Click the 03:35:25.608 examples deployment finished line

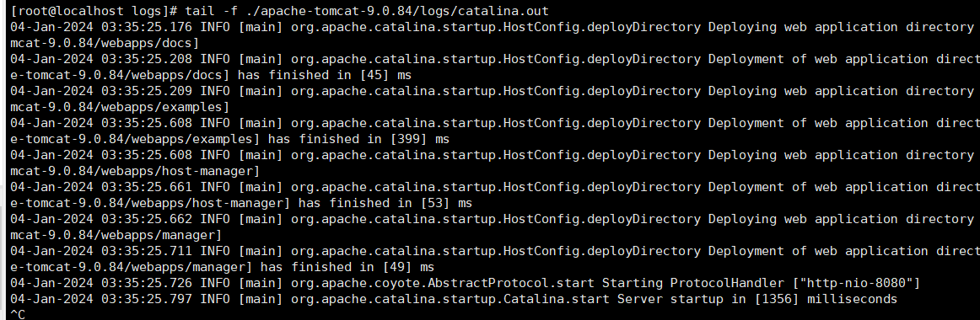pyautogui.click(x=495, y=123)
